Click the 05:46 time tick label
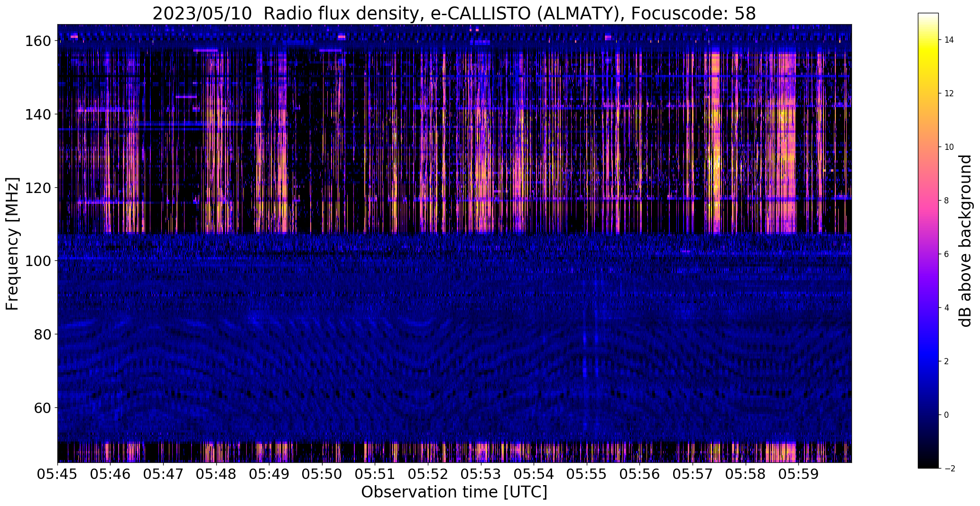The image size is (980, 506). 111,474
